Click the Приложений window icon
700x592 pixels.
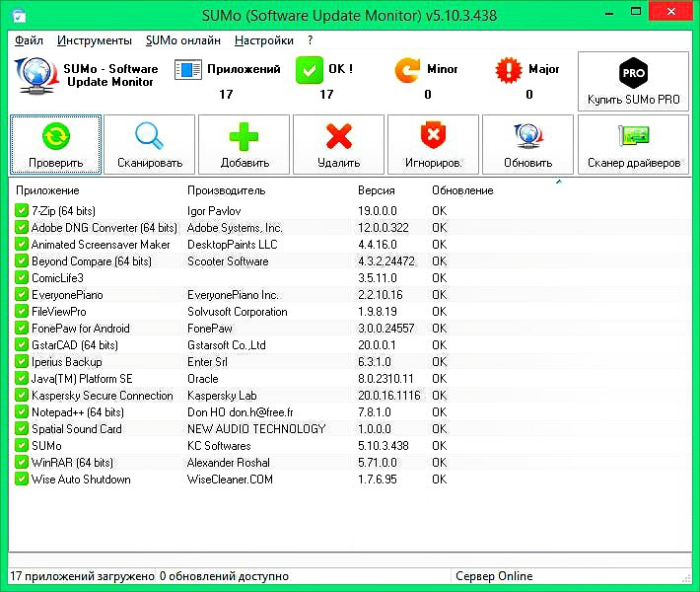188,70
